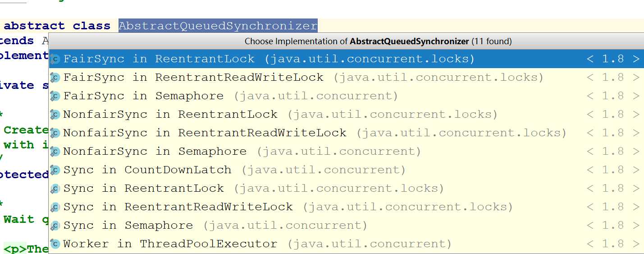This screenshot has height=254, width=644.
Task: Click class icon of FairSync in ReentrantReadWriteLock
Action: pyautogui.click(x=55, y=78)
